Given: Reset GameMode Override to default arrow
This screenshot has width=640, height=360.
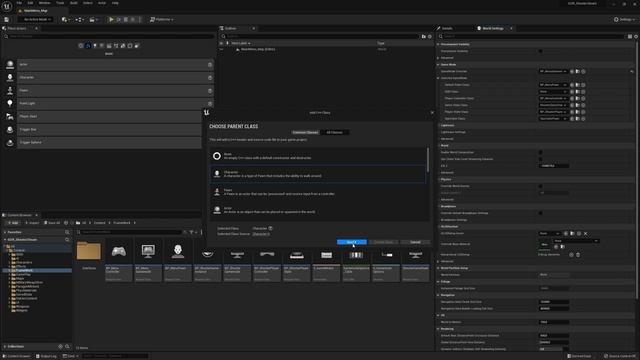Looking at the screenshot, I should pyautogui.click(x=632, y=71).
